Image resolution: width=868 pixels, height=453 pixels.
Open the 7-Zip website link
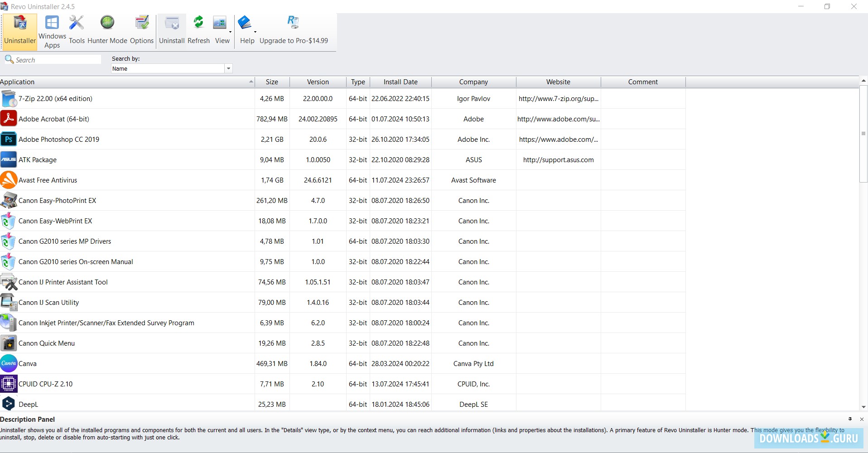(x=558, y=98)
